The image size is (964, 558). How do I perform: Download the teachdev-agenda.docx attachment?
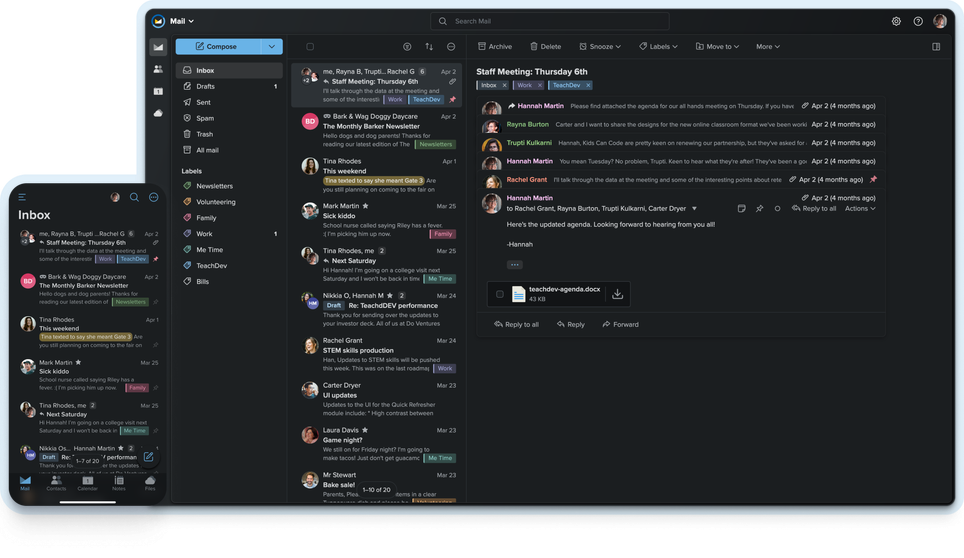tap(617, 294)
